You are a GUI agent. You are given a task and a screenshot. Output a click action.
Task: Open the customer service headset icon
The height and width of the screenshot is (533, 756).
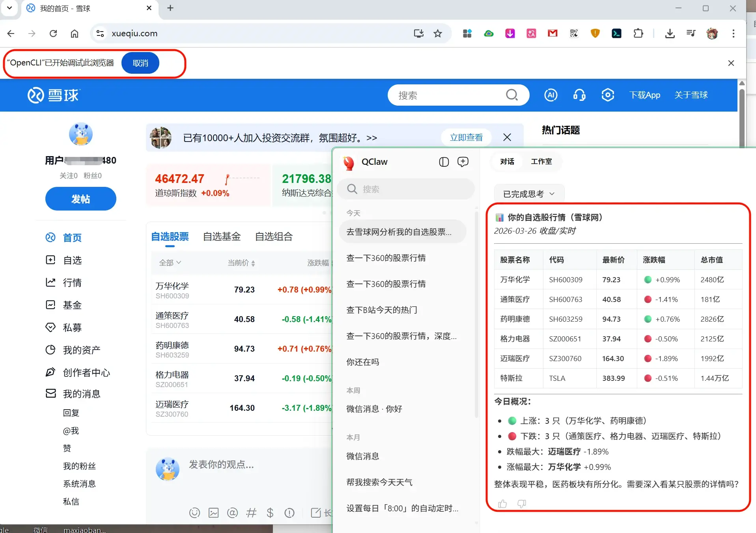click(579, 95)
